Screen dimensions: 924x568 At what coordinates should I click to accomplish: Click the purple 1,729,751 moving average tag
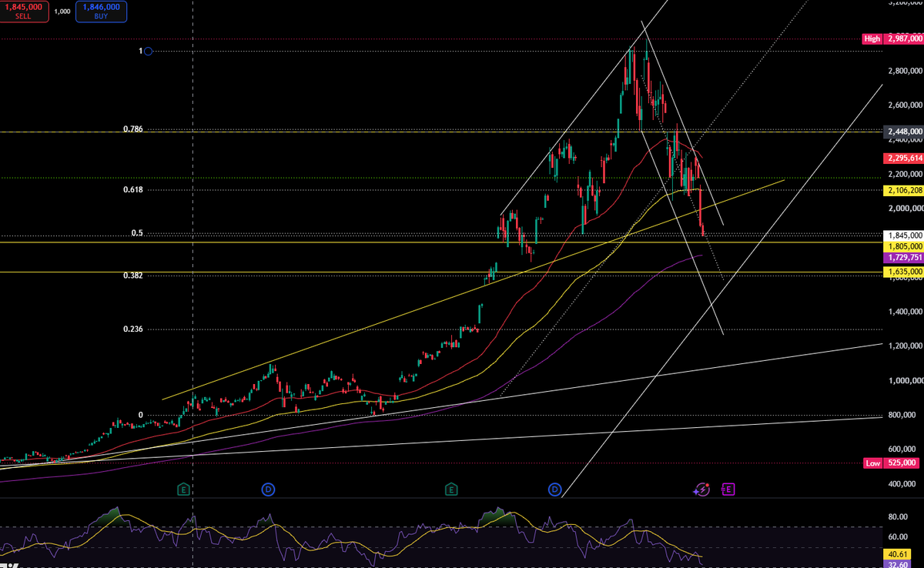click(x=903, y=257)
